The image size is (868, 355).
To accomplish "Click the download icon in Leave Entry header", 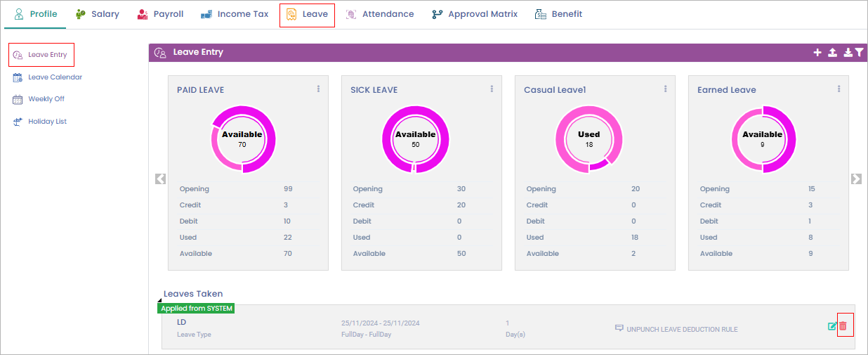I will click(x=848, y=53).
